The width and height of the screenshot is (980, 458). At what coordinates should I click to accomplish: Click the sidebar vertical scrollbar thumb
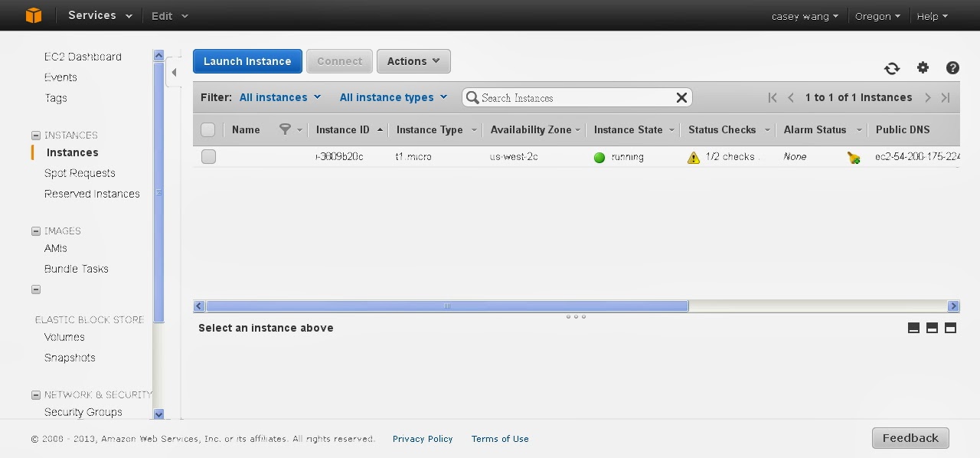(158, 191)
